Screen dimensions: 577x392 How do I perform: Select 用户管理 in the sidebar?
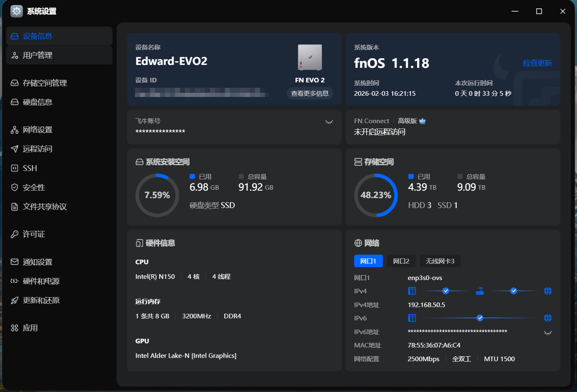[37, 55]
